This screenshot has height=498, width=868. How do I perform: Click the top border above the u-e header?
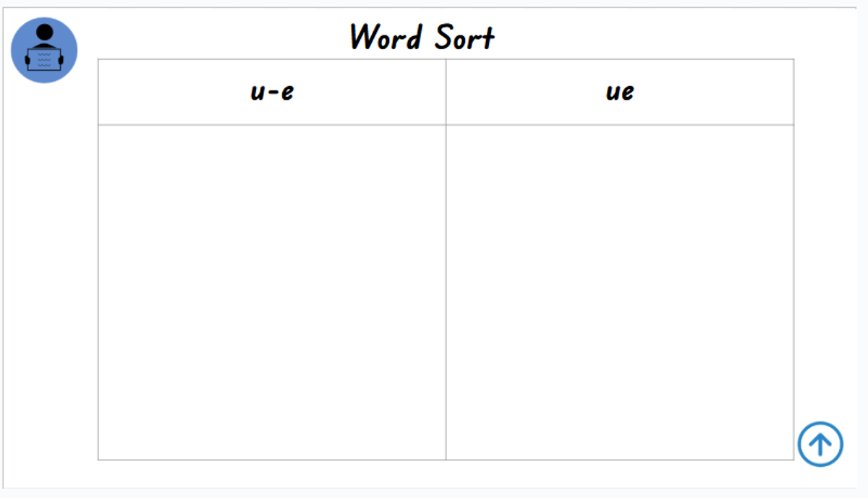(272, 59)
